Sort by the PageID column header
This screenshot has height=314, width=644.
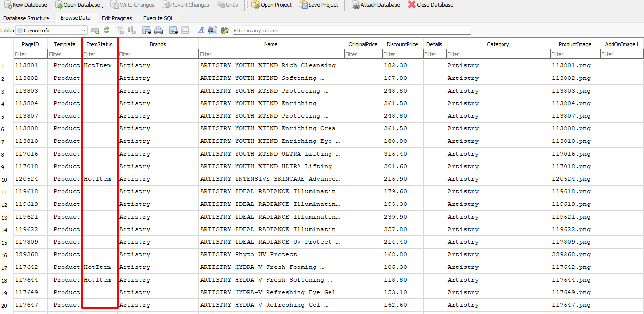[31, 44]
